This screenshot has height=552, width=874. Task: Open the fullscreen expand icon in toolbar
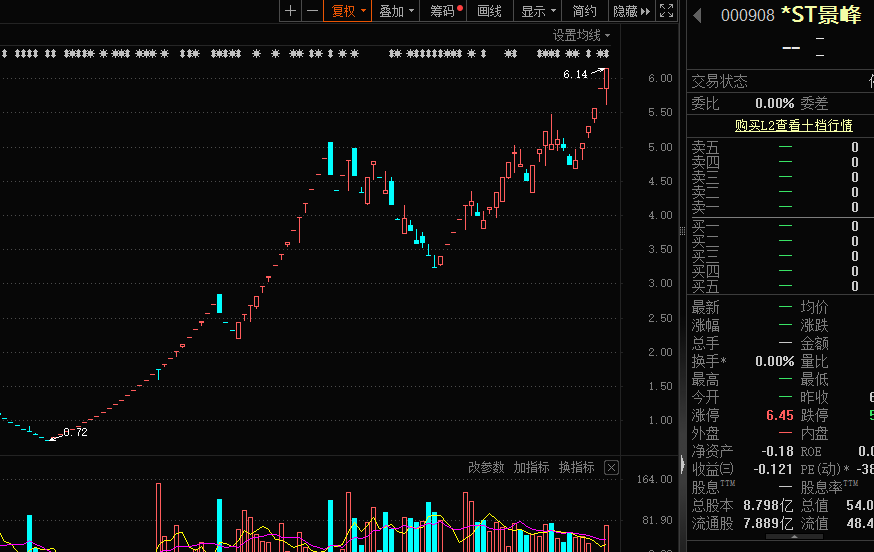667,11
